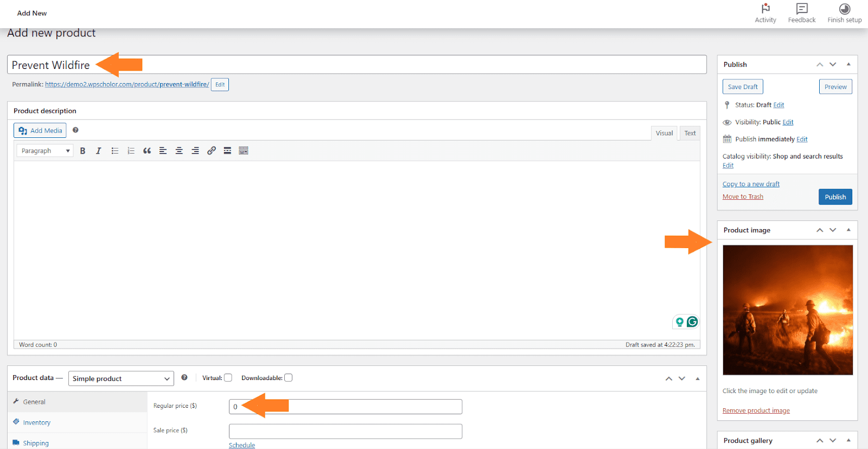The width and height of the screenshot is (868, 449).
Task: Insert a numbered list
Action: point(131,151)
